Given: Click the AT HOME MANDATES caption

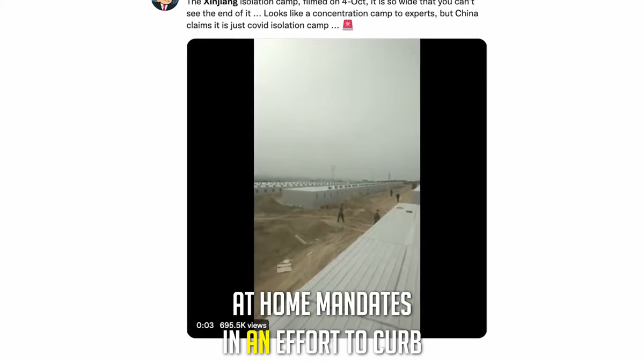Looking at the screenshot, I should click(322, 305).
